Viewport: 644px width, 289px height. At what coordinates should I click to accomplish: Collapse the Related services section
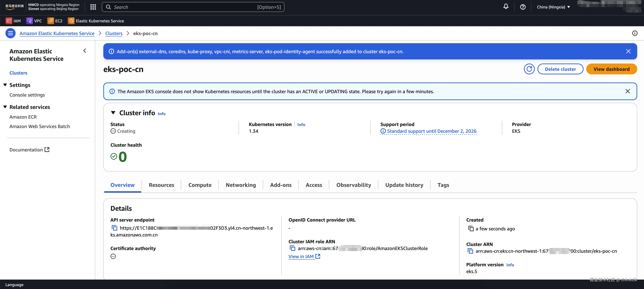point(5,107)
